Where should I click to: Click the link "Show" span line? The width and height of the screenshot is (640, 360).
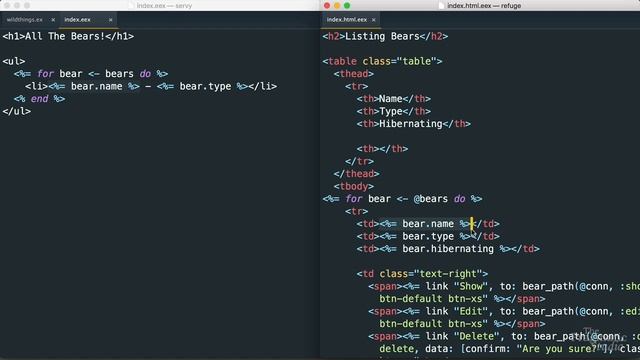[x=504, y=287]
